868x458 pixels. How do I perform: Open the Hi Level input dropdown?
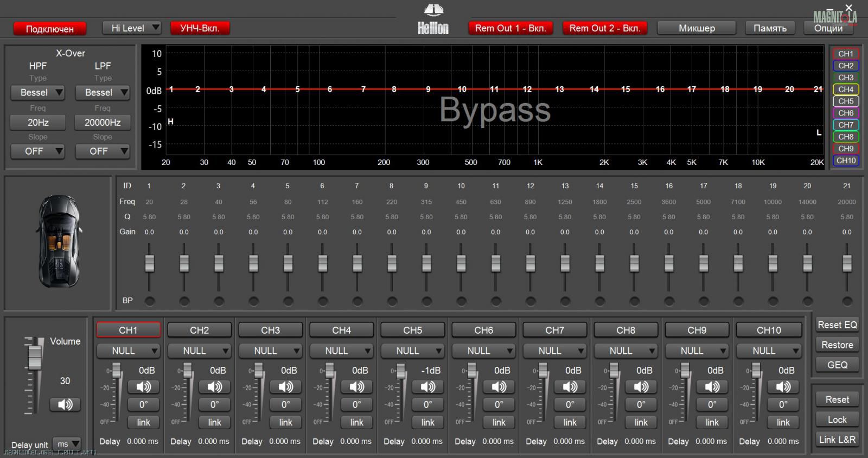(x=132, y=28)
